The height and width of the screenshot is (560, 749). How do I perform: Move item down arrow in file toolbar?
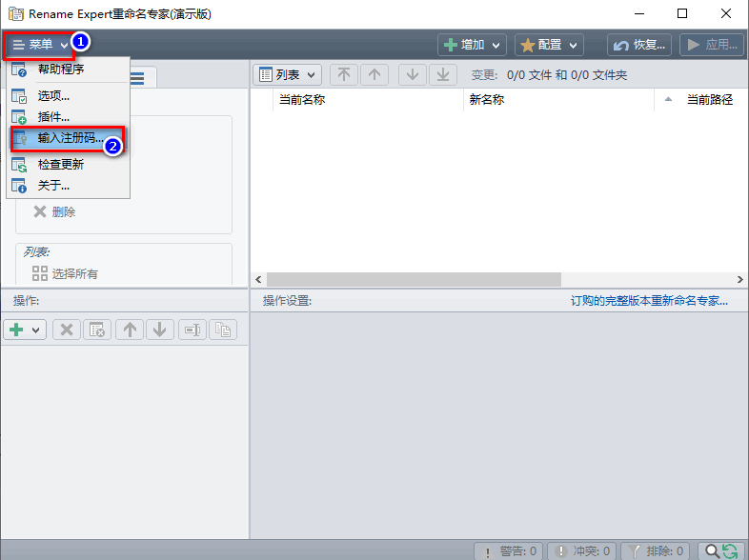(x=413, y=75)
